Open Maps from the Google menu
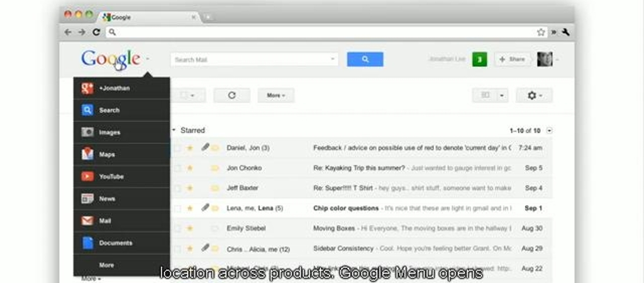The height and width of the screenshot is (283, 644). coord(121,155)
